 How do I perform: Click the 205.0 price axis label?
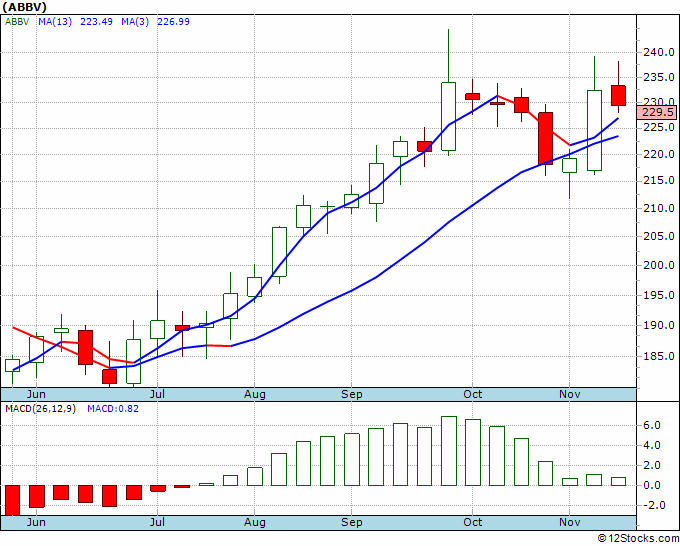click(658, 236)
